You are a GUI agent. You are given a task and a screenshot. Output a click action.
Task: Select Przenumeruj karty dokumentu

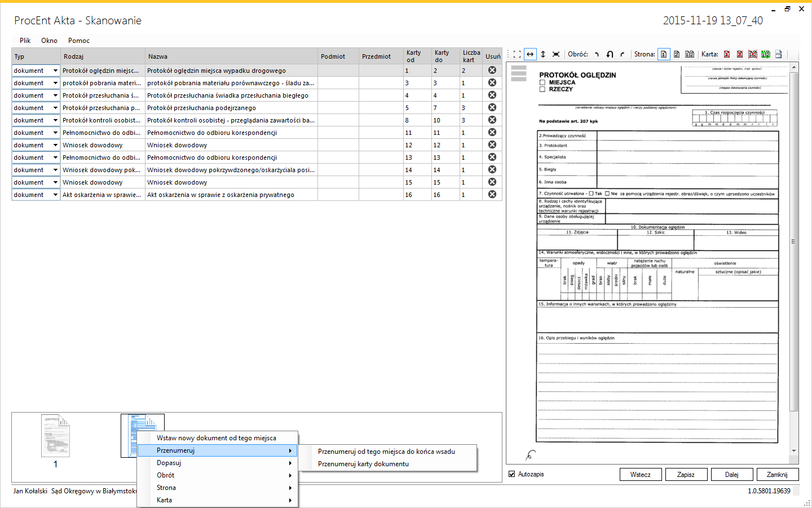point(388,464)
